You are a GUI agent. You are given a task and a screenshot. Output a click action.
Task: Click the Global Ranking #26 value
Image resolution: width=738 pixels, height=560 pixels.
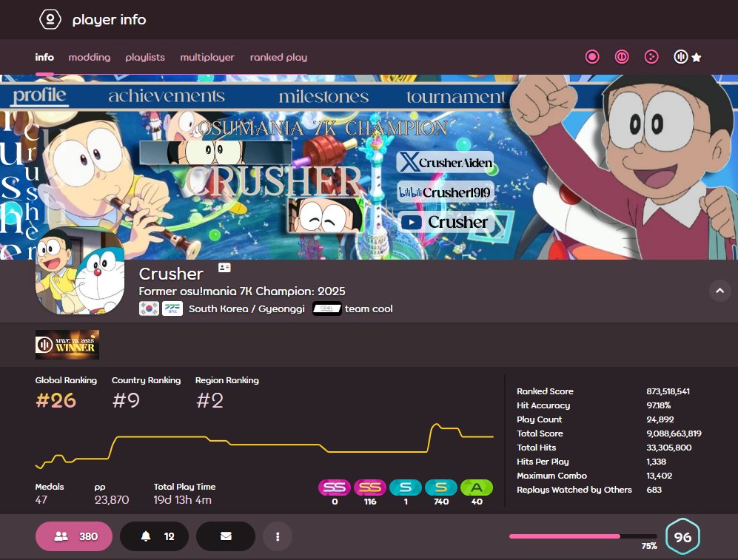click(56, 401)
